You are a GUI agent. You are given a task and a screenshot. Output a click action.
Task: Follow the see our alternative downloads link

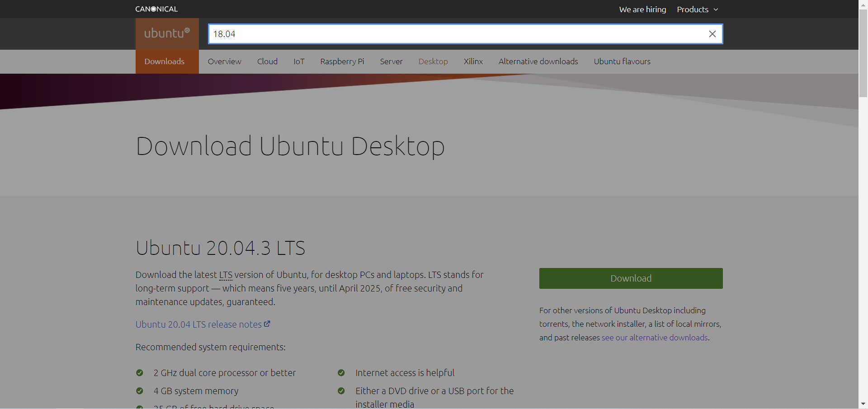click(655, 338)
